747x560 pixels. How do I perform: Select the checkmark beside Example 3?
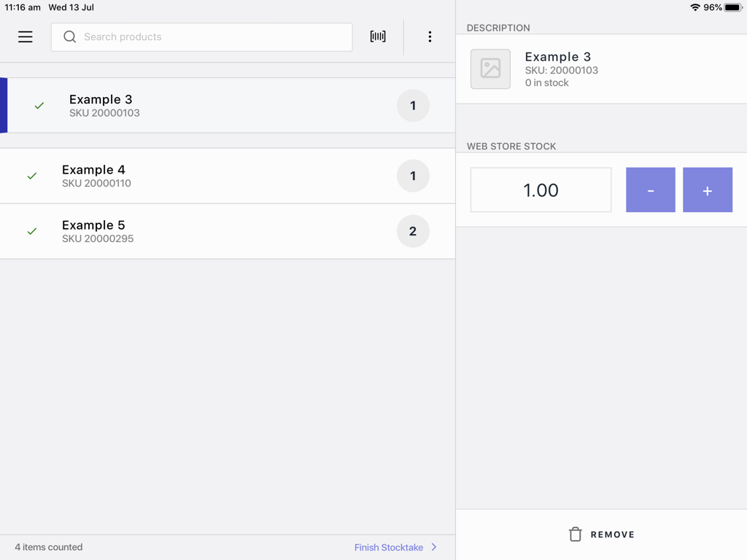(x=39, y=105)
